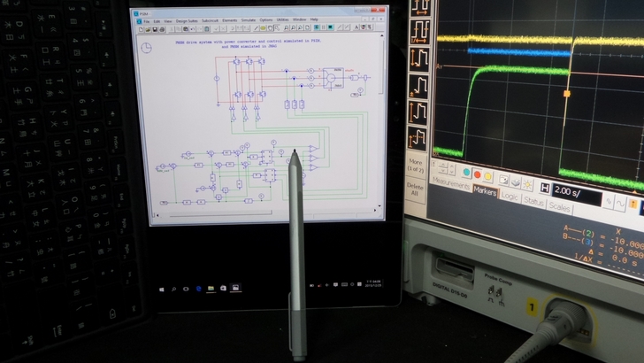Image resolution: width=644 pixels, height=363 pixels.
Task: Click the Print icon in PSIM toolbar
Action: click(x=162, y=29)
